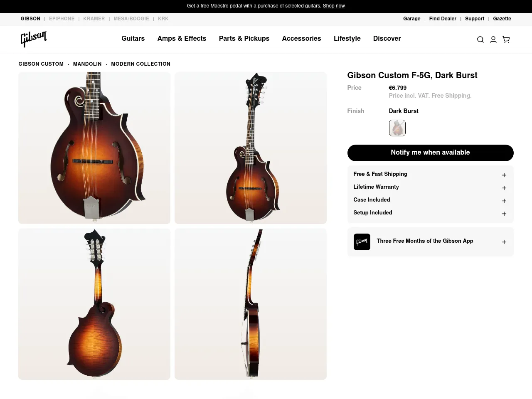Open the account login icon
The width and height of the screenshot is (532, 399).
coord(493,39)
